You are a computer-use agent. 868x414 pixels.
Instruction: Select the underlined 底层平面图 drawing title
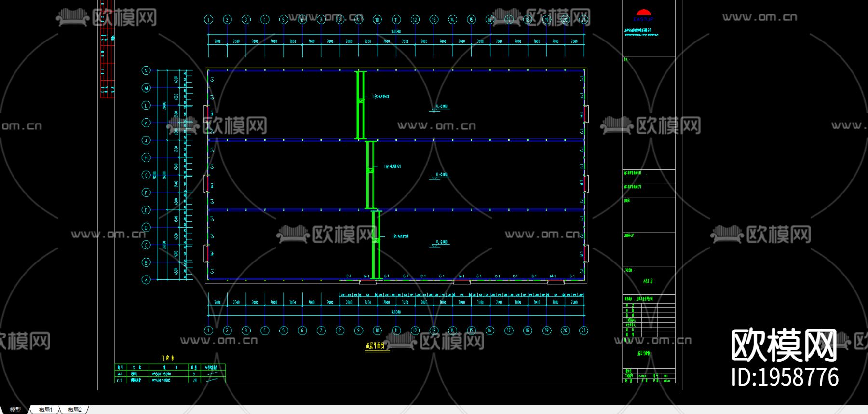375,346
